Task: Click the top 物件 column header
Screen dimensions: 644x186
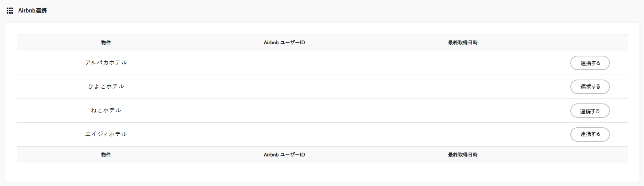Action: click(x=106, y=43)
